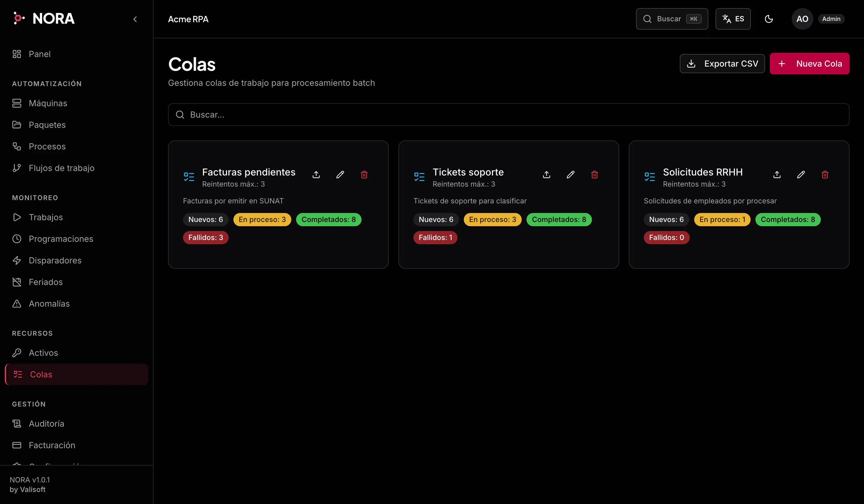This screenshot has height=504, width=864.
Task: Click the Feriados calendar icon
Action: [17, 282]
